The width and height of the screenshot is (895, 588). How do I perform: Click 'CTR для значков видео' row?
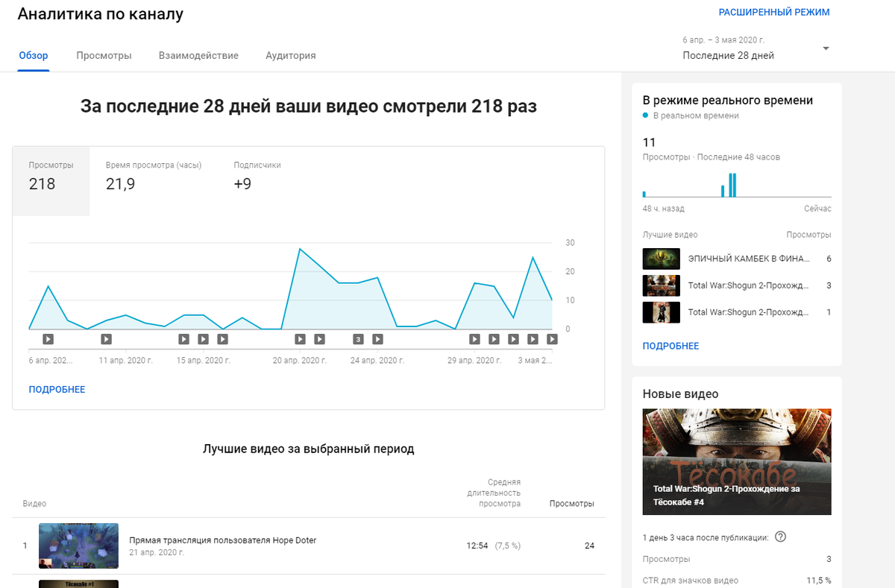pos(737,581)
